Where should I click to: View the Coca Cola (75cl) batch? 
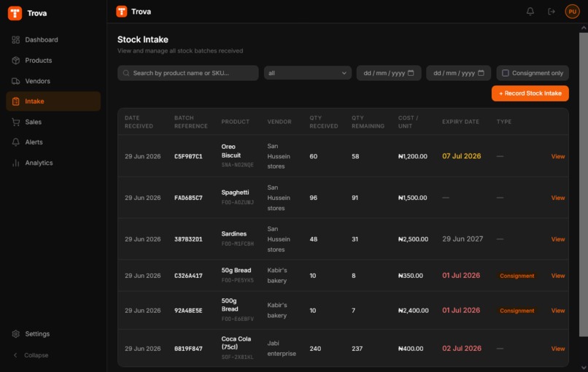(x=557, y=349)
